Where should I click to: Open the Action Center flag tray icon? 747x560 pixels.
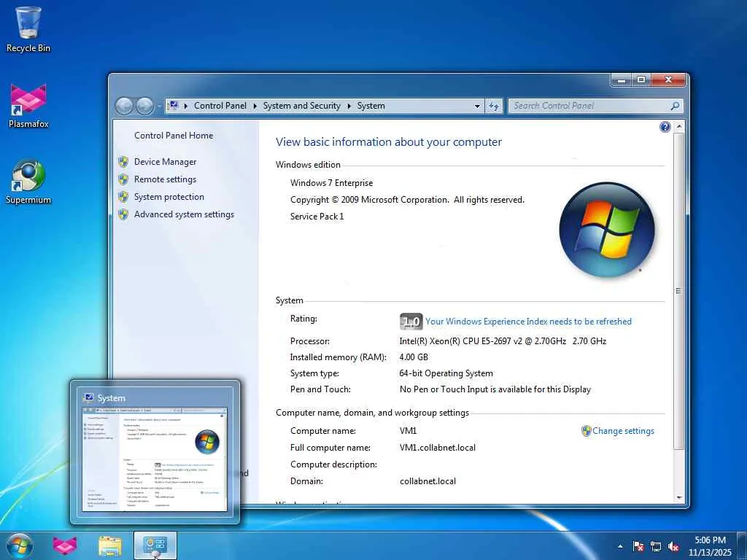click(x=638, y=546)
